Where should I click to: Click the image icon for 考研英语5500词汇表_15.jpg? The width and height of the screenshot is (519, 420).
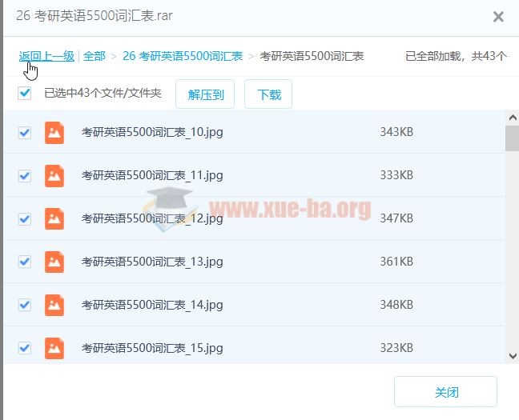coord(54,348)
